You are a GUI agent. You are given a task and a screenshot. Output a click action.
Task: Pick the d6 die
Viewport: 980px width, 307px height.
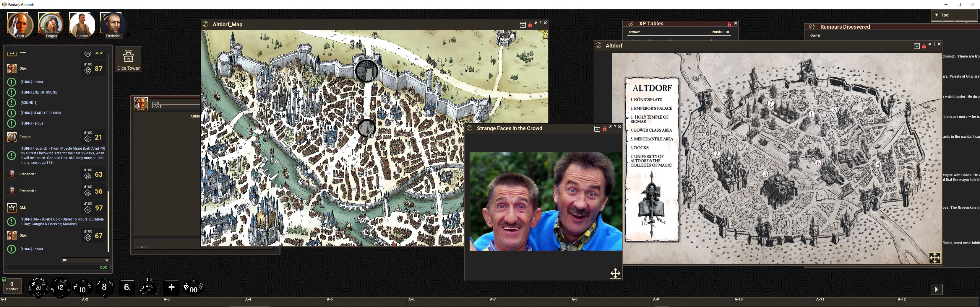127,288
